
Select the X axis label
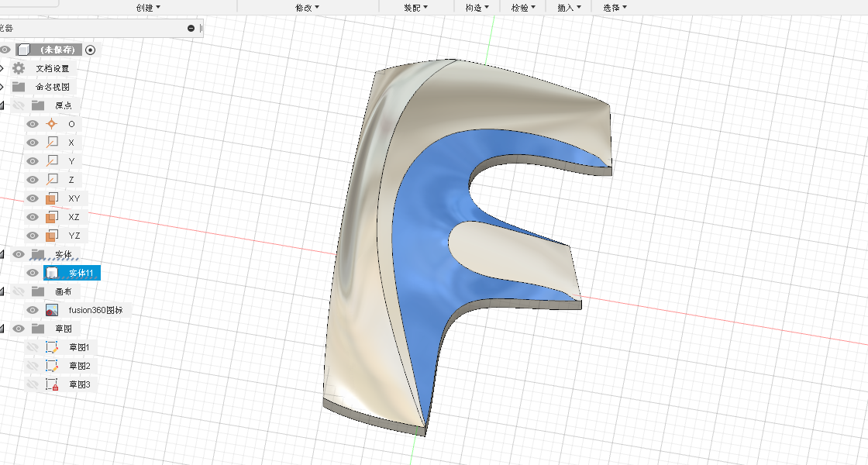point(71,143)
